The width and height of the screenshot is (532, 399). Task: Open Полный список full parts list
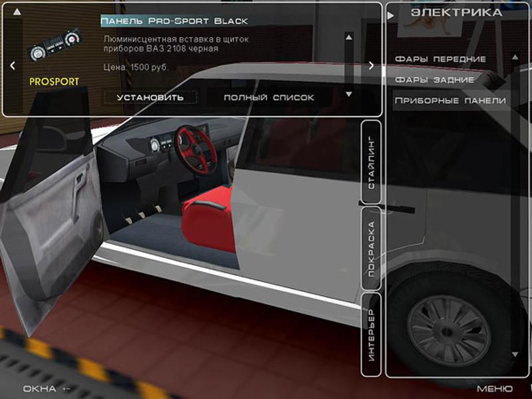click(x=269, y=97)
